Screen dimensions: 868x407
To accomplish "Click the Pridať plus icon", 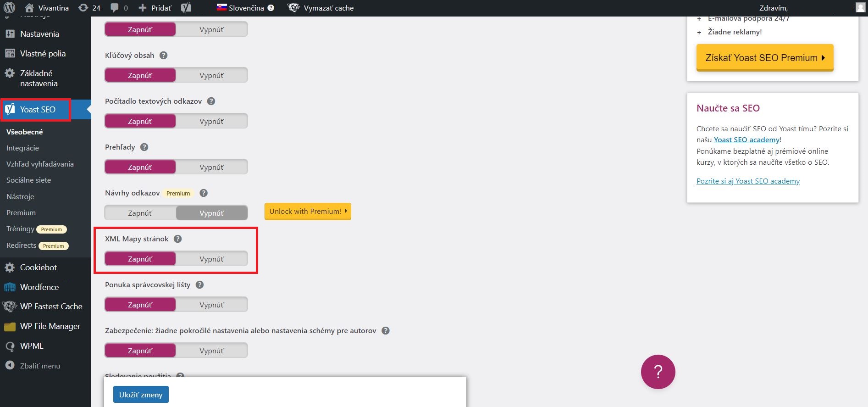I will point(143,8).
